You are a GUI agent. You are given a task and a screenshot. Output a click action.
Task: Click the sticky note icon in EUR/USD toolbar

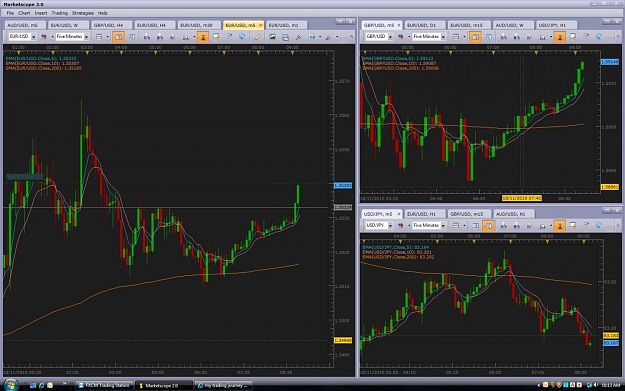click(x=216, y=37)
